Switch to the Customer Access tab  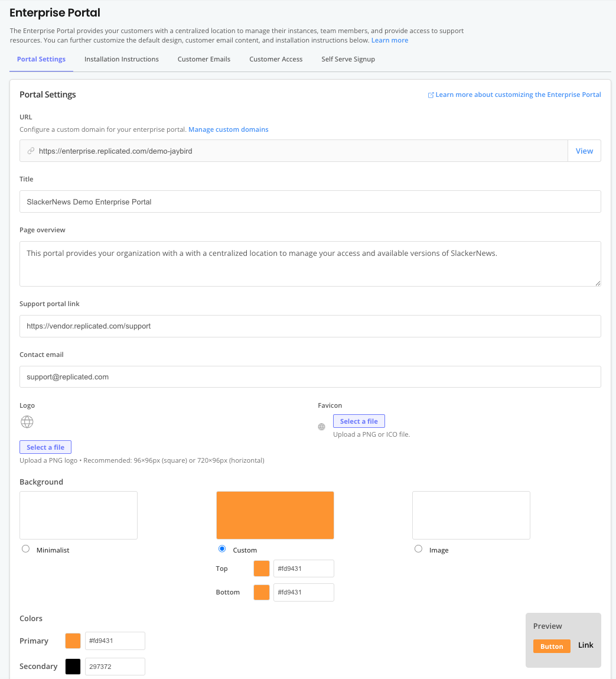276,59
